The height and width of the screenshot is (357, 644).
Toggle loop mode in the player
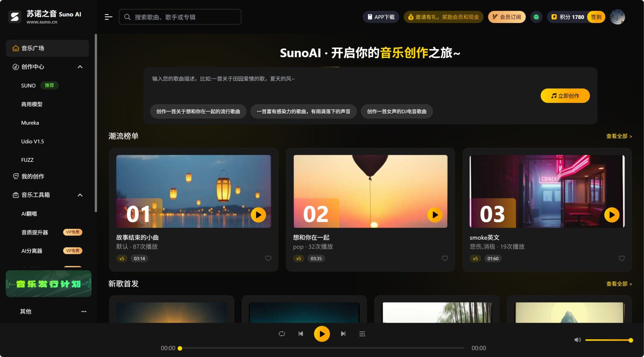pos(282,334)
